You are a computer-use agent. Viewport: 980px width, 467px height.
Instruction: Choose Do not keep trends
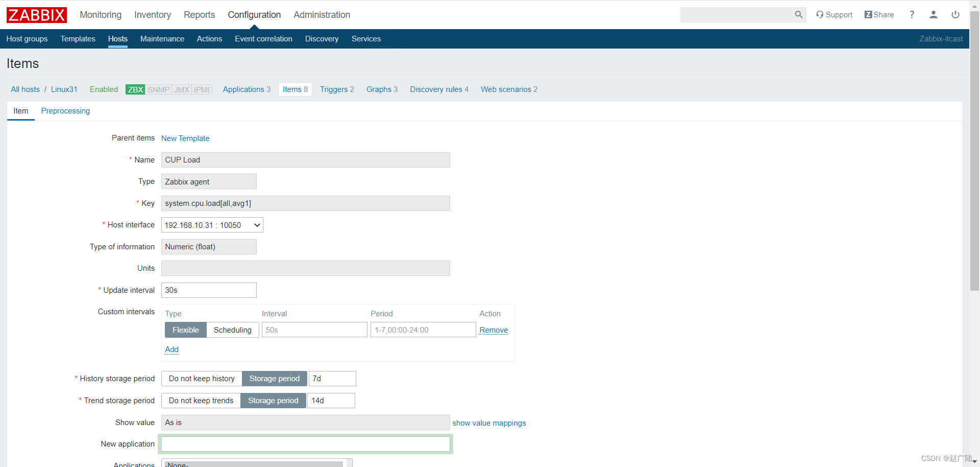point(201,401)
